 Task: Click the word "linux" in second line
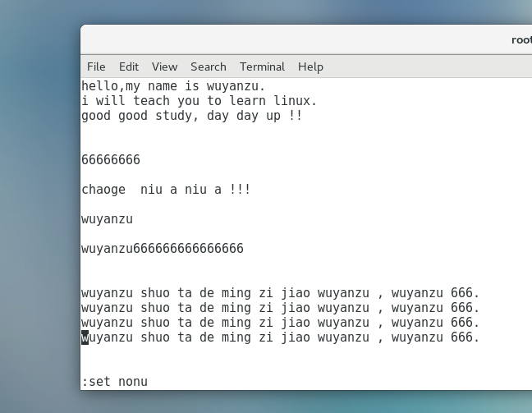point(295,101)
